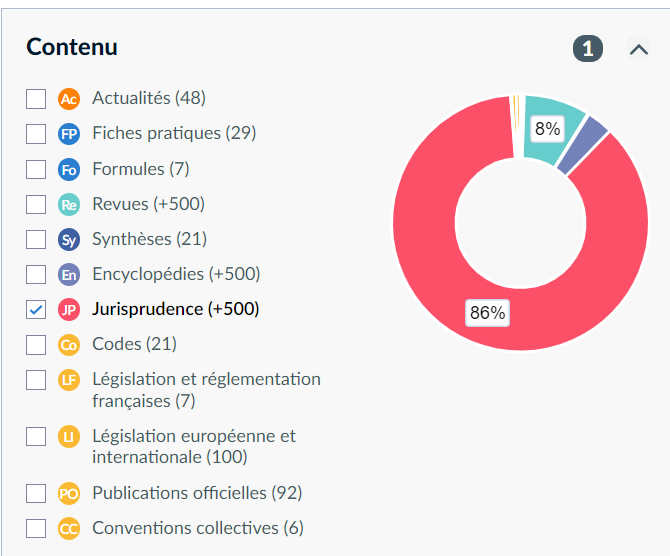The width and height of the screenshot is (670, 556).
Task: Click the Synthèses (21) label text
Action: [x=150, y=239]
